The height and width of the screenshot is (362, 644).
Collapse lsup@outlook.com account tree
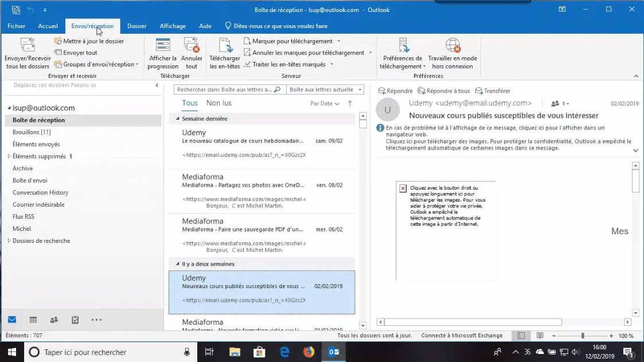[9, 108]
